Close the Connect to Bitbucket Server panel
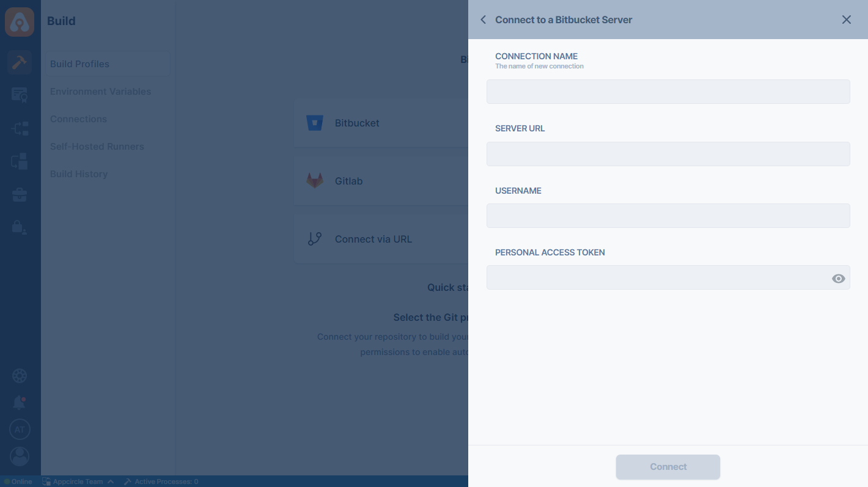868x487 pixels. (847, 20)
